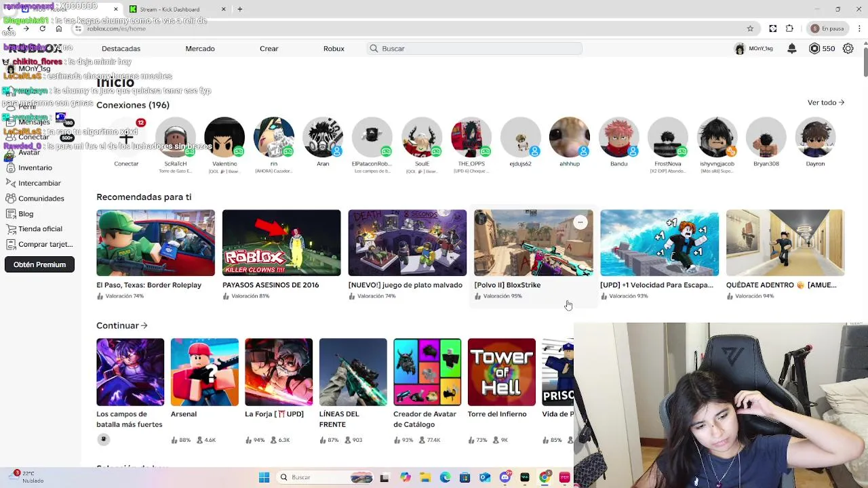The height and width of the screenshot is (488, 868).
Task: Open the Creador de Avatar de Catálogo thumbnail
Action: point(427,372)
